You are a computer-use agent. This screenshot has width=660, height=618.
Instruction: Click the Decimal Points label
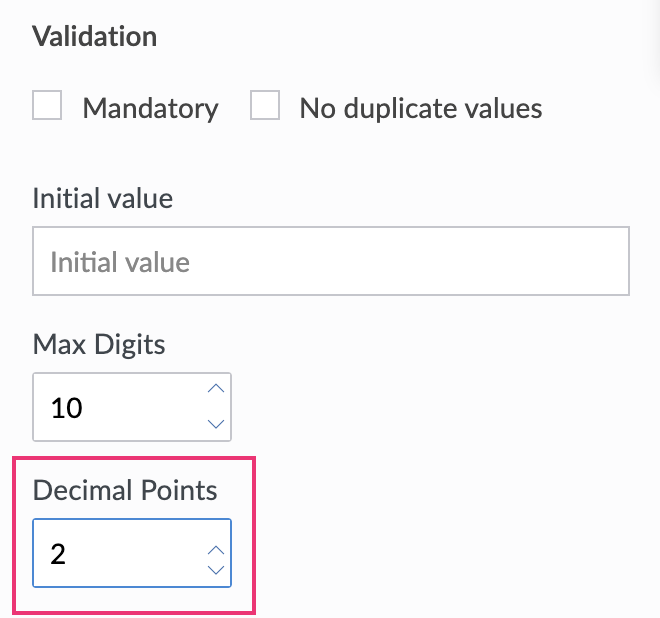[x=125, y=490]
